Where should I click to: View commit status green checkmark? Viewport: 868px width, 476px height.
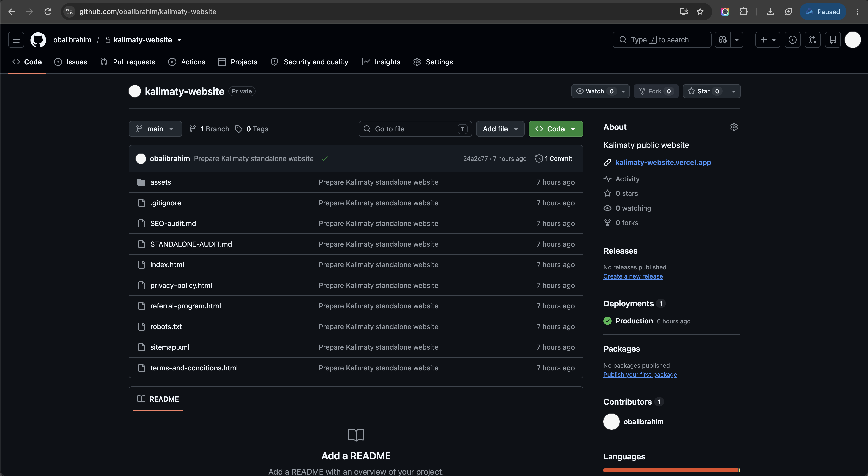324,158
